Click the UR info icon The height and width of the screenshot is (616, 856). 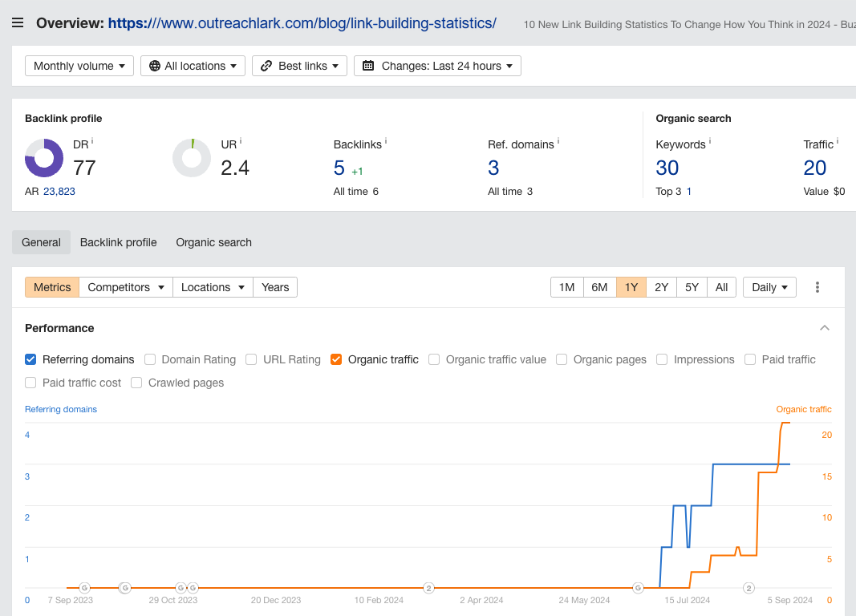pyautogui.click(x=241, y=141)
